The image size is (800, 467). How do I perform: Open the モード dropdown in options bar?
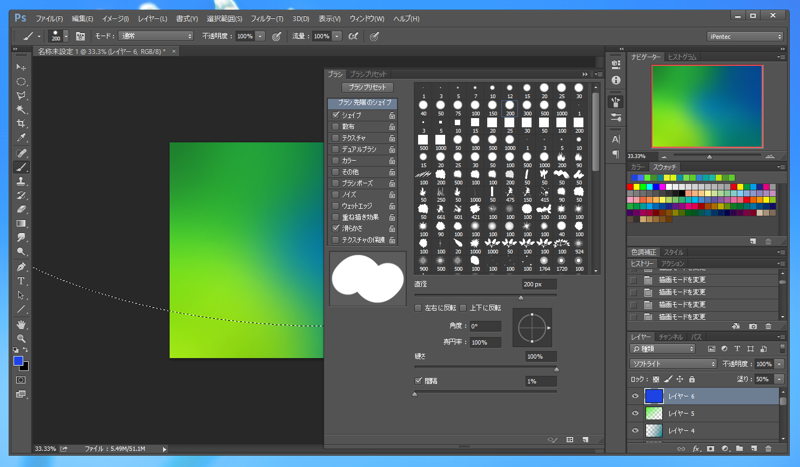pos(156,36)
